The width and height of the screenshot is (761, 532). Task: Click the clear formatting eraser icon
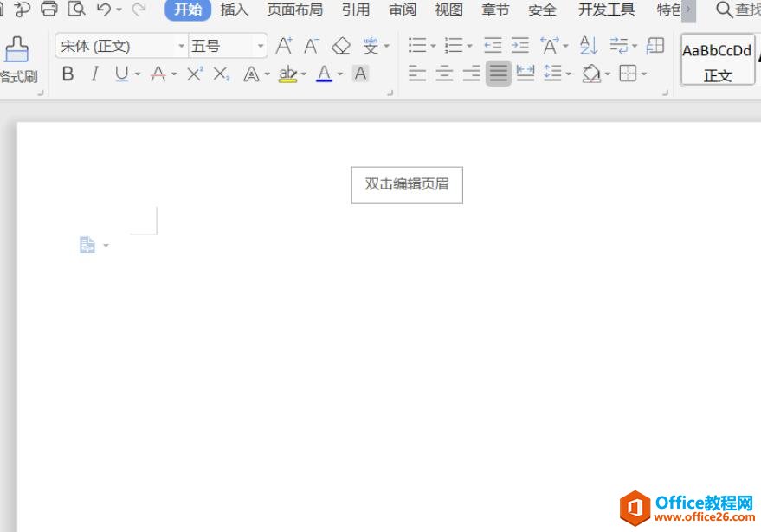(341, 46)
